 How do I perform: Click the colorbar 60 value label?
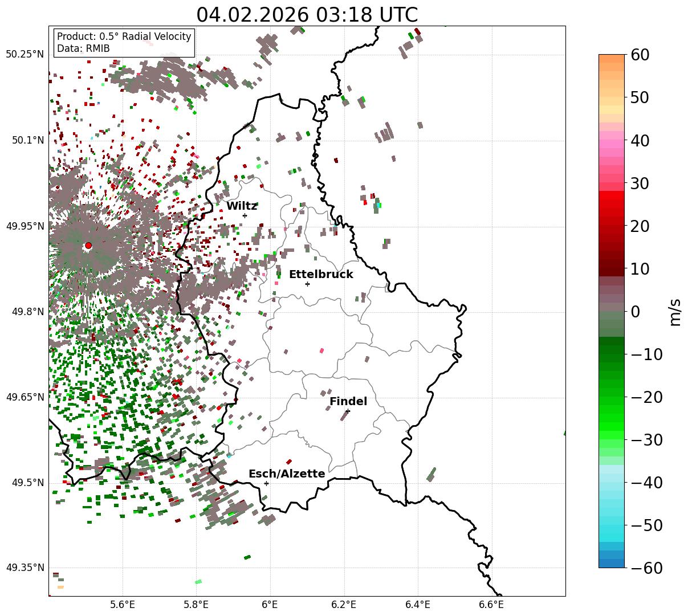click(x=640, y=55)
